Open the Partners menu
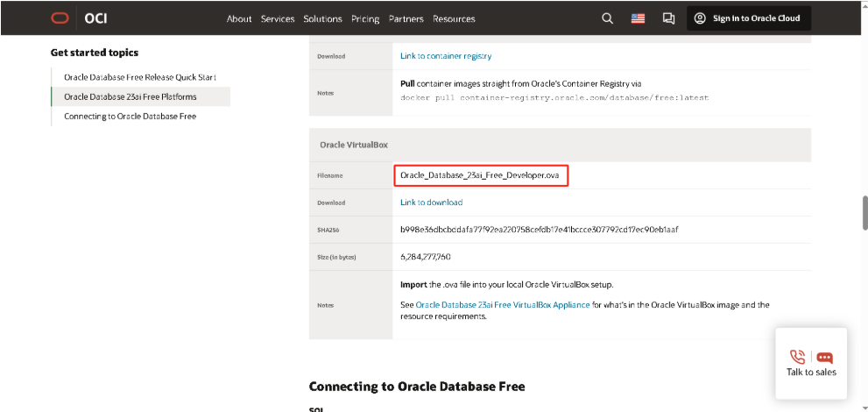The width and height of the screenshot is (868, 412). (x=406, y=18)
